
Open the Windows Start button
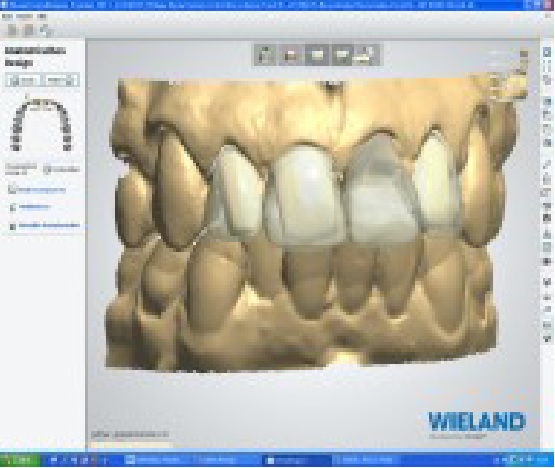click(x=20, y=460)
